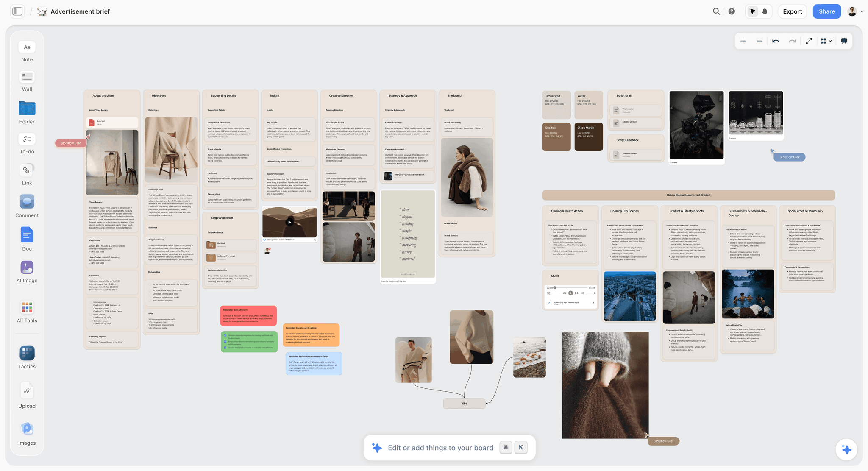Open the Tactics tool
868x471 pixels.
pyautogui.click(x=27, y=358)
